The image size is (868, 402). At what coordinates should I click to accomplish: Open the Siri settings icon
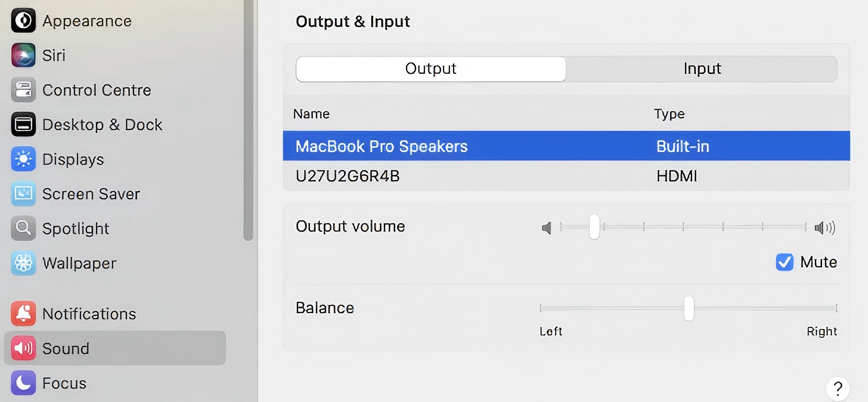point(23,55)
